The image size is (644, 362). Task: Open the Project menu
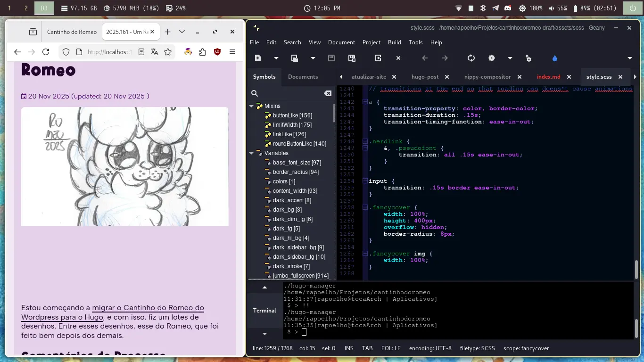pyautogui.click(x=371, y=42)
